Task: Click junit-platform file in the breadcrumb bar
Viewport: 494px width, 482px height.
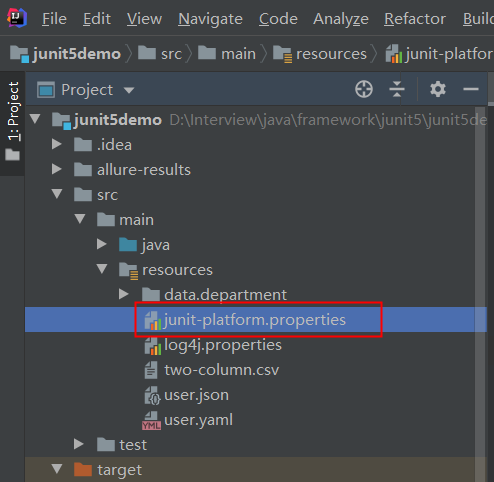Action: click(x=439, y=54)
